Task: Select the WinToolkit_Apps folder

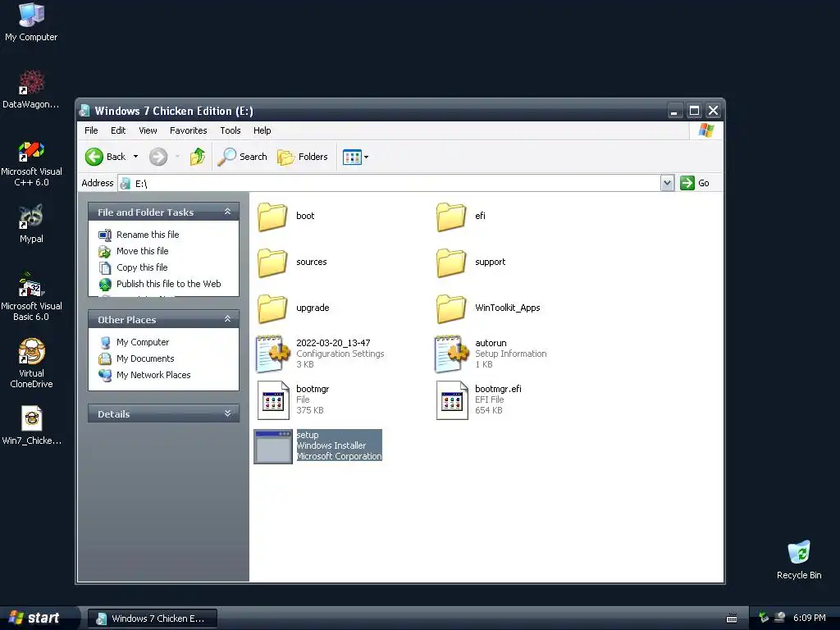Action: (x=488, y=308)
